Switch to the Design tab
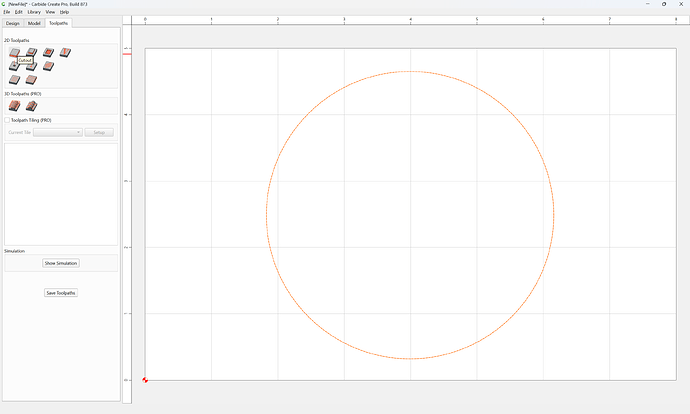 point(13,23)
